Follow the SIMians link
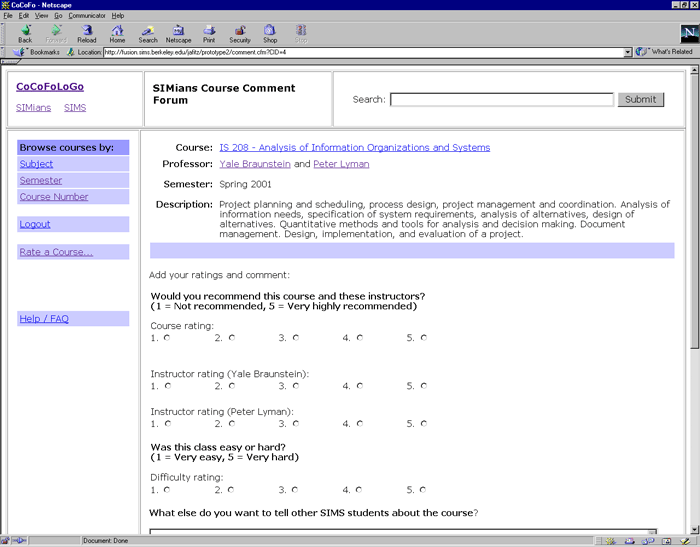This screenshot has height=547, width=700. [33, 108]
